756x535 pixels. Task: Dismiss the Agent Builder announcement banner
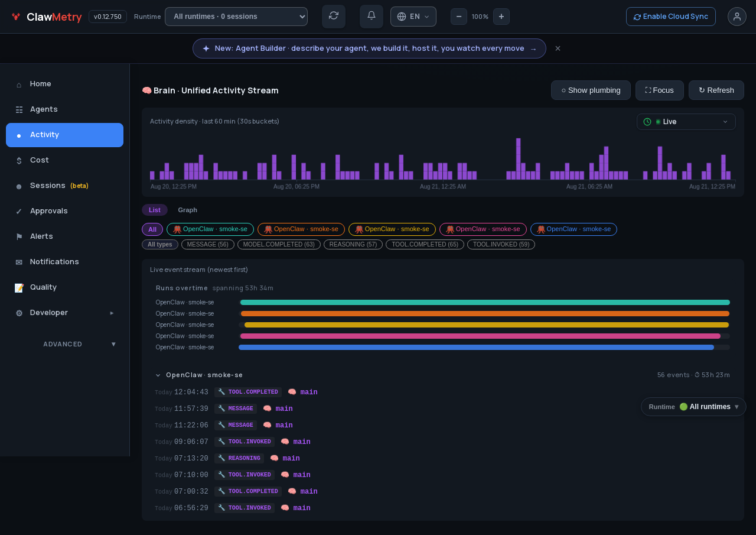tap(558, 48)
